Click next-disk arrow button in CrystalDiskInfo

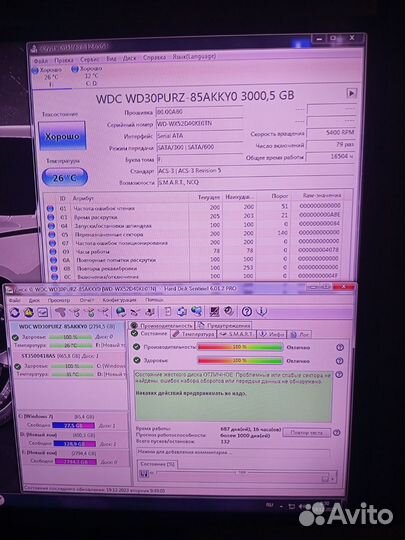(x=351, y=93)
